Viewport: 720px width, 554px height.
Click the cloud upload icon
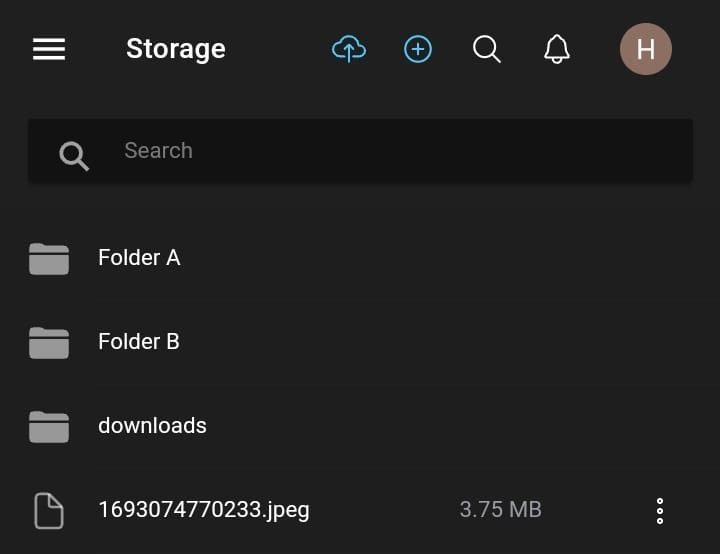(x=348, y=48)
